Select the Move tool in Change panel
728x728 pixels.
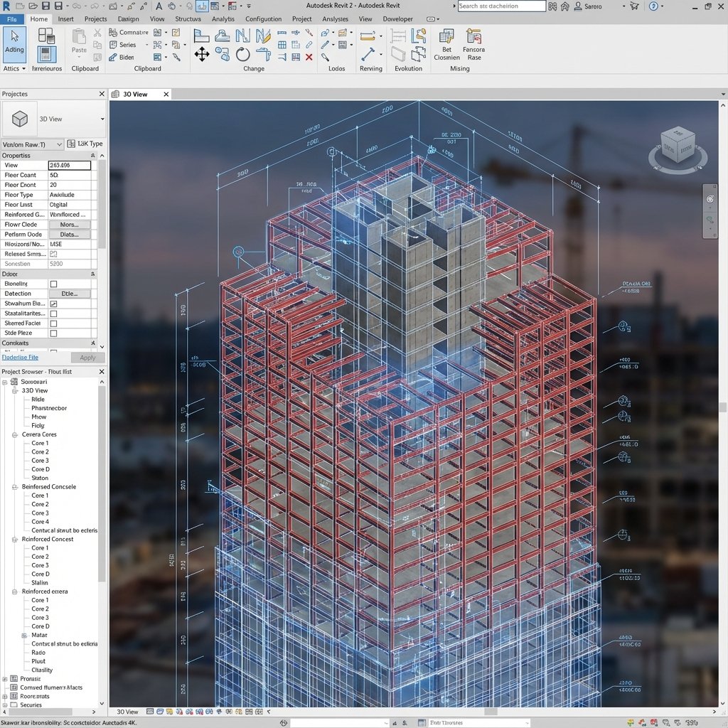click(x=202, y=53)
